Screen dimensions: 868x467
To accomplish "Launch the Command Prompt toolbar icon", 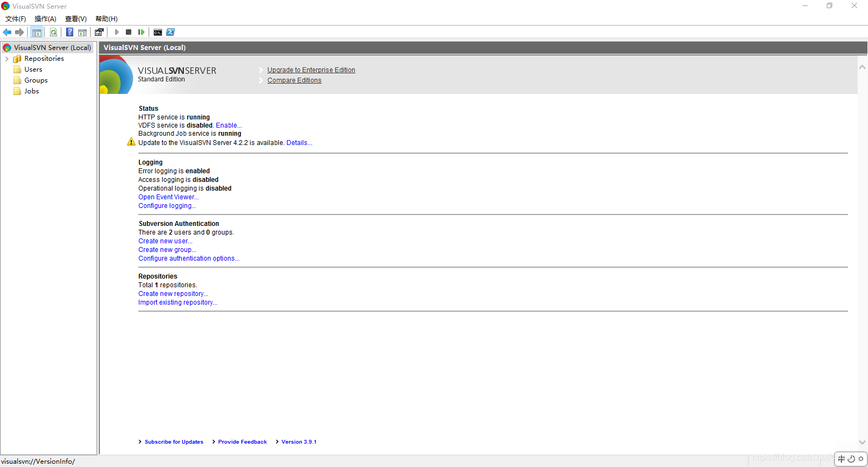I will click(158, 32).
